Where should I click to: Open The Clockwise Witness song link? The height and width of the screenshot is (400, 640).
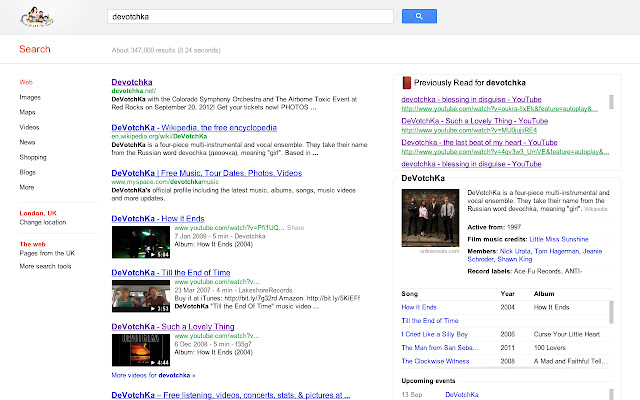tap(436, 358)
